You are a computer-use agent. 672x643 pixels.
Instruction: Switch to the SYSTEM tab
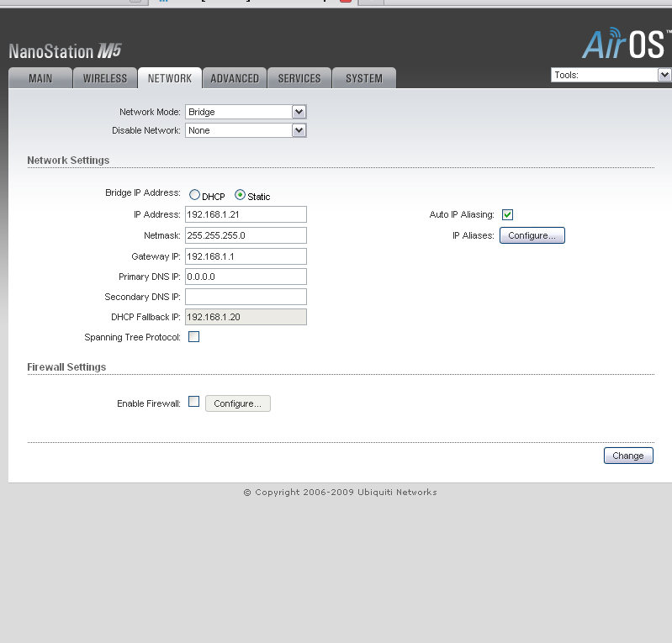[364, 78]
